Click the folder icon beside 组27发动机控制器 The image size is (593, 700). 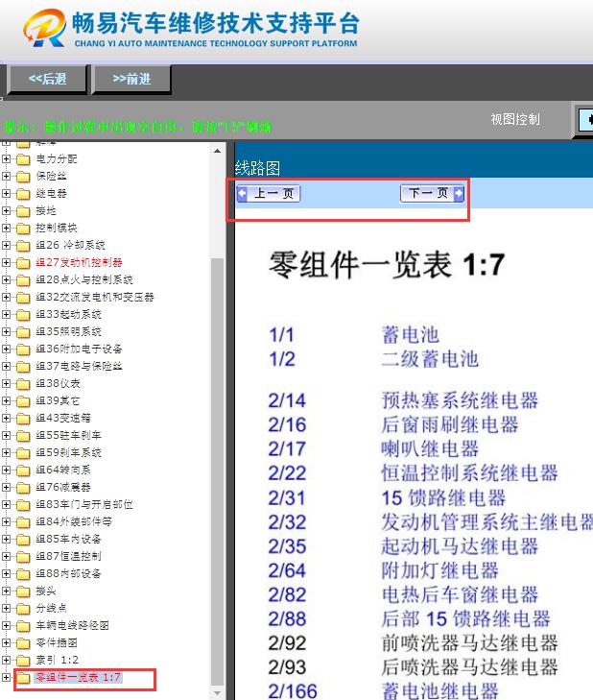(x=23, y=263)
